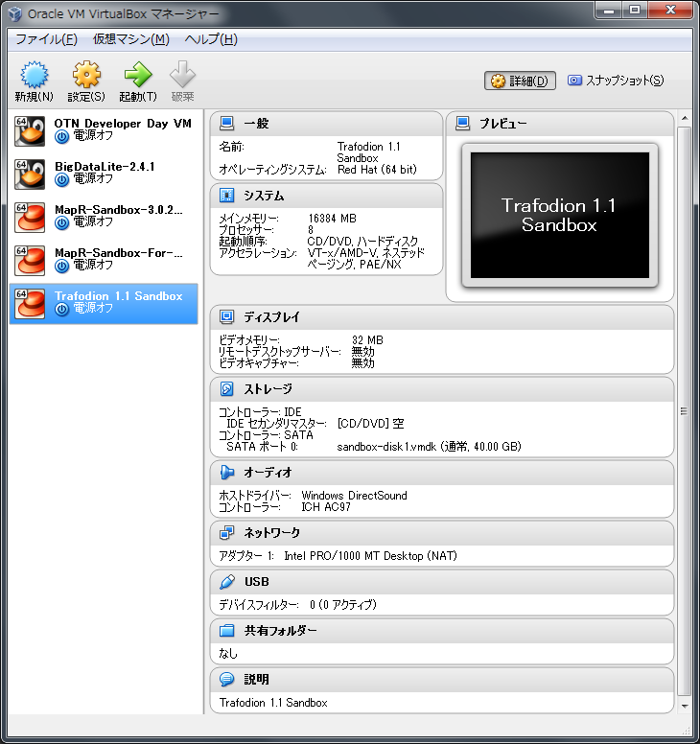Click the details pane scroll down arrow
Viewport: 700px width, 744px height.
tap(685, 706)
